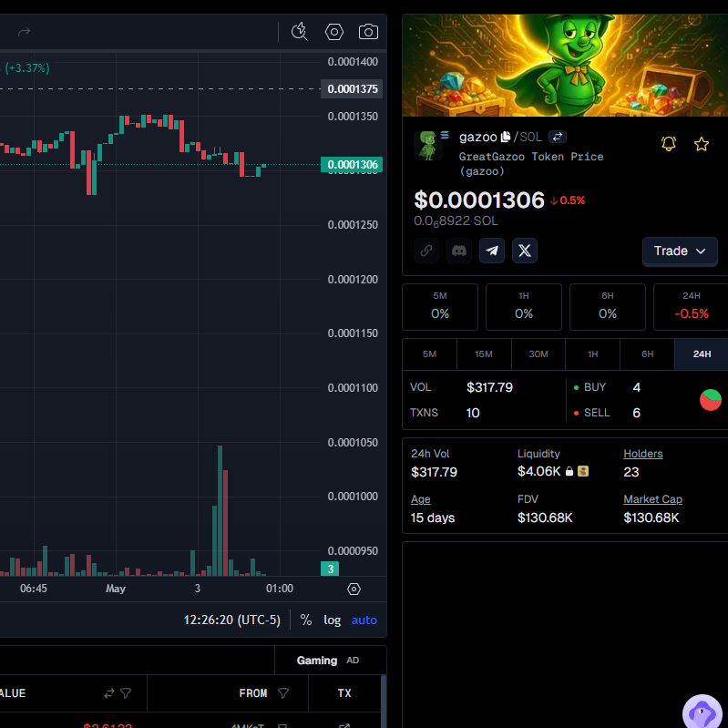This screenshot has height=728, width=728.
Task: Swap the VALUE column currency arrows
Action: click(x=109, y=693)
